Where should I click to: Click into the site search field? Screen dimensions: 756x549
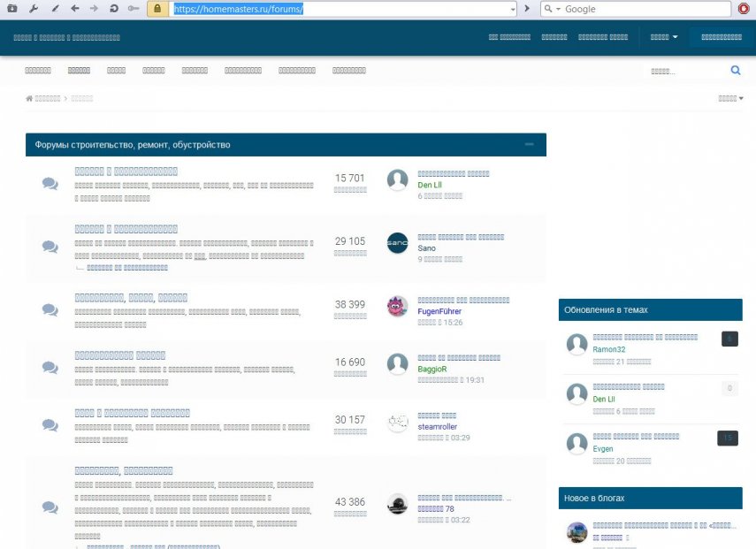click(685, 71)
